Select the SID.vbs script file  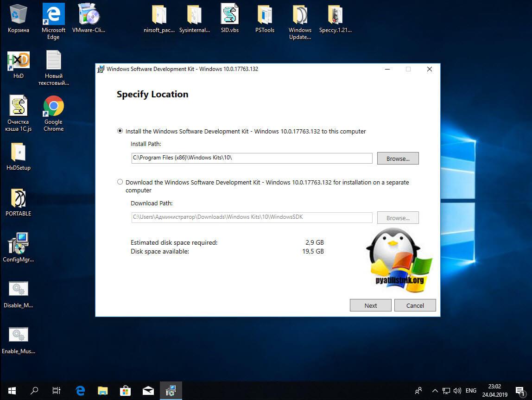230,19
